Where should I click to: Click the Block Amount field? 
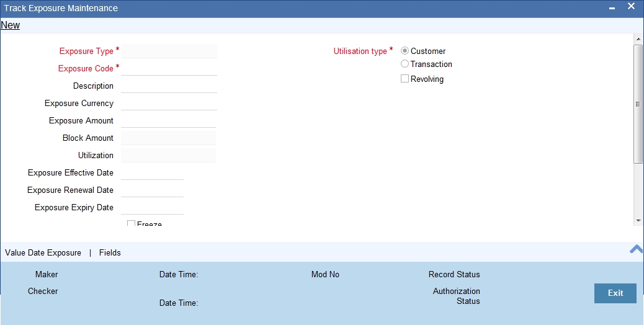[168, 138]
